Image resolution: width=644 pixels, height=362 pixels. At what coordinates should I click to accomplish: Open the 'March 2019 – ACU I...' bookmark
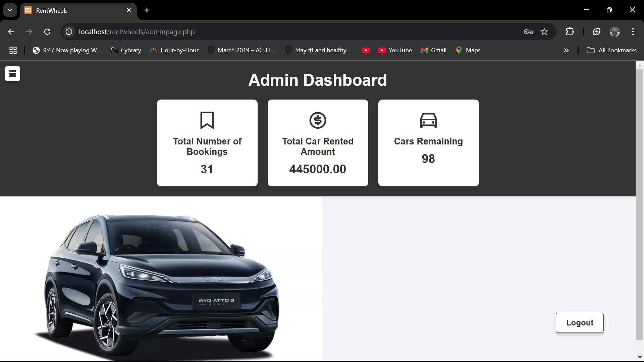click(x=241, y=50)
